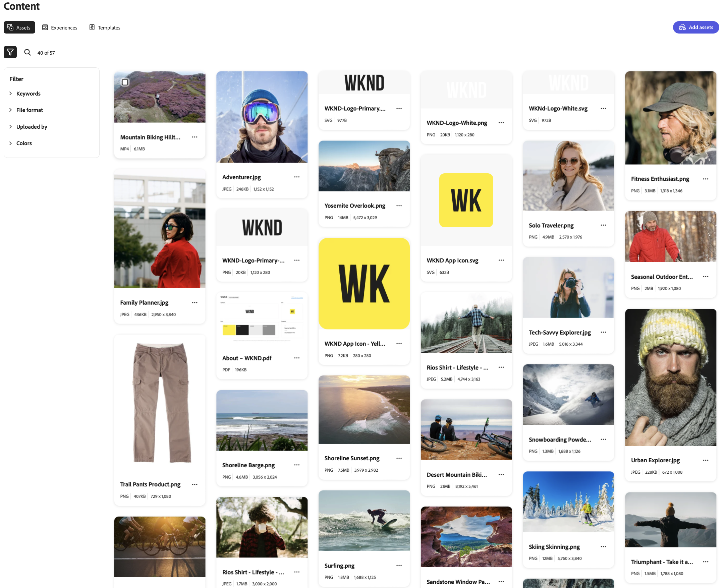Click the Add assets button
728x588 pixels.
695,27
